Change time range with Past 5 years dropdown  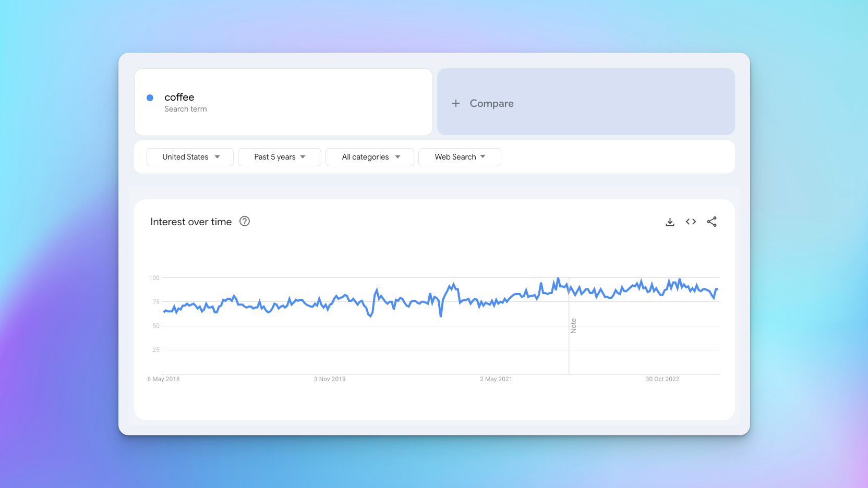(279, 157)
